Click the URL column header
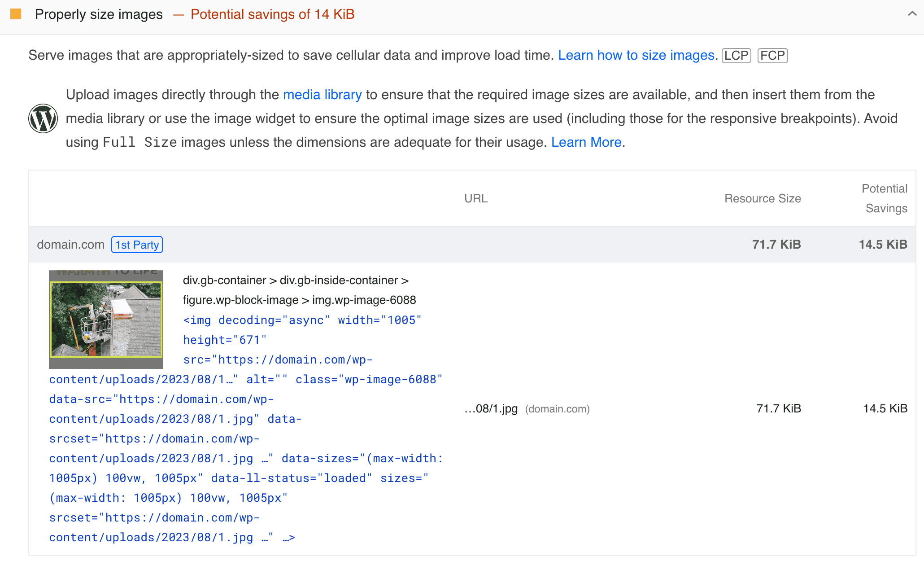The height and width of the screenshot is (561, 924). pyautogui.click(x=475, y=198)
